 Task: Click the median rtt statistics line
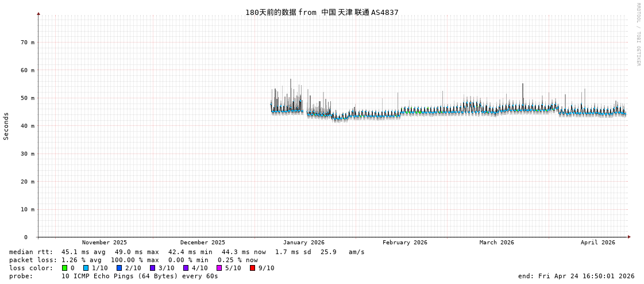(187, 252)
